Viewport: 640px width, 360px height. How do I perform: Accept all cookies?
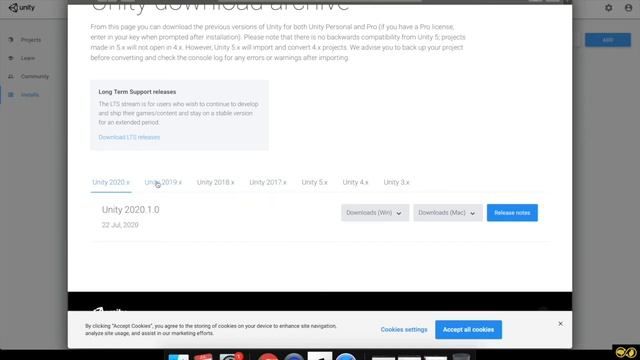[x=468, y=329]
